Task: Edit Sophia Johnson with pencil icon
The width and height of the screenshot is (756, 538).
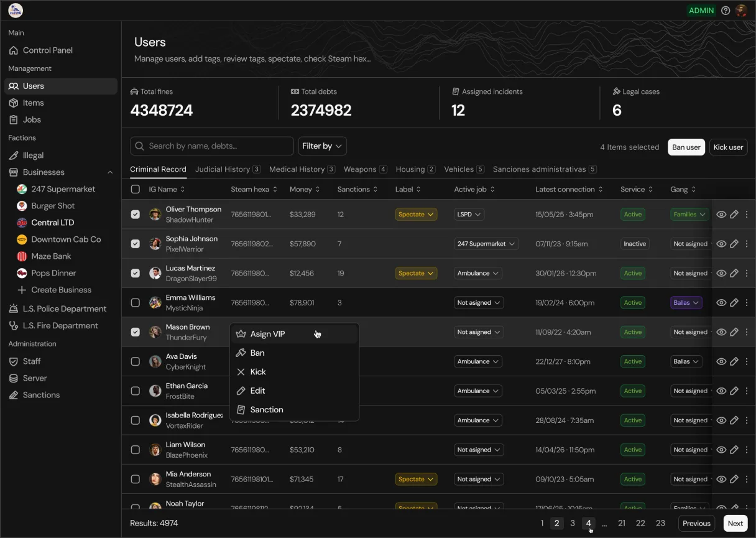Action: pyautogui.click(x=734, y=244)
